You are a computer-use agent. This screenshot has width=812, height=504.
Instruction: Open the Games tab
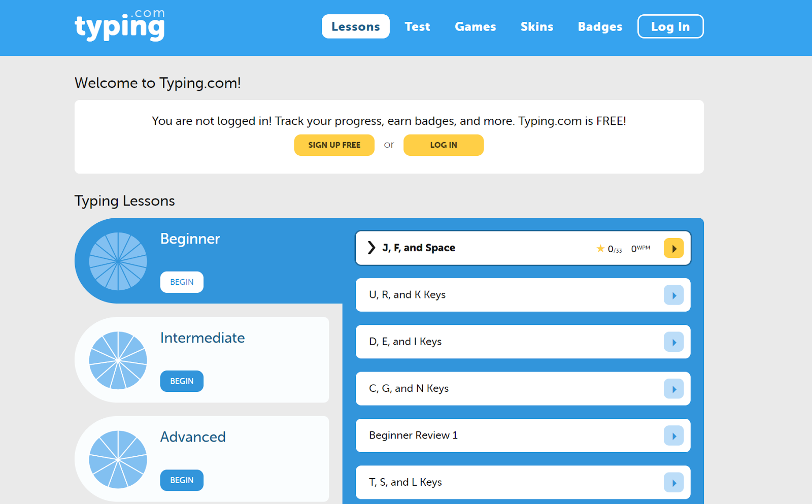pos(476,26)
